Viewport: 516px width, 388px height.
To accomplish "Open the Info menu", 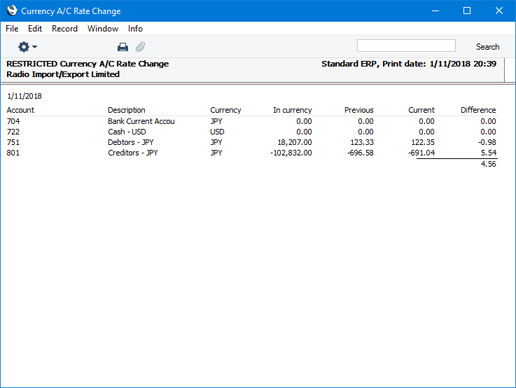I will (x=135, y=29).
